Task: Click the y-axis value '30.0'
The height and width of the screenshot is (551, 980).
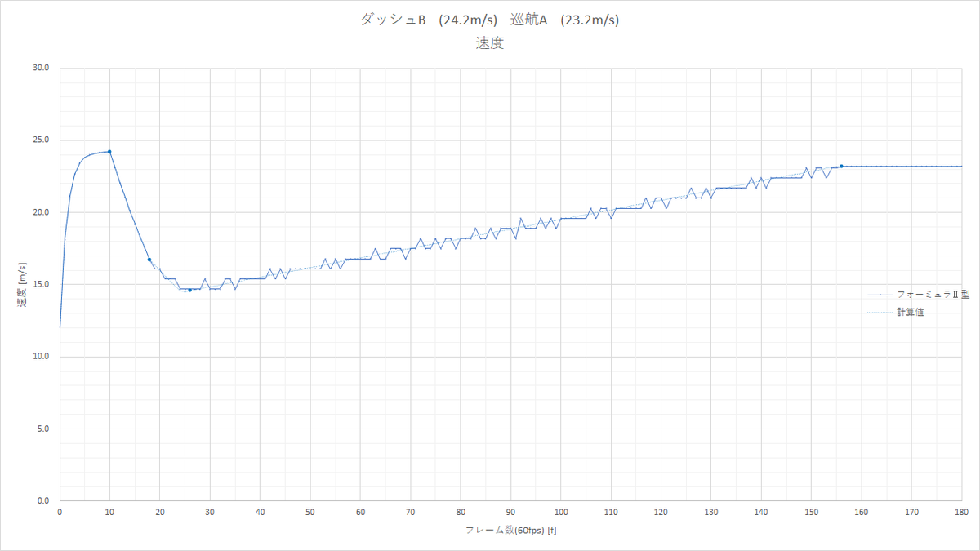Action: click(41, 68)
